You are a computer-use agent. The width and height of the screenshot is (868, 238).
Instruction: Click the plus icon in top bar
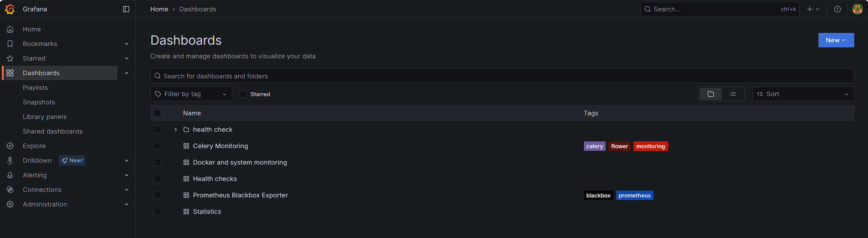pyautogui.click(x=810, y=9)
